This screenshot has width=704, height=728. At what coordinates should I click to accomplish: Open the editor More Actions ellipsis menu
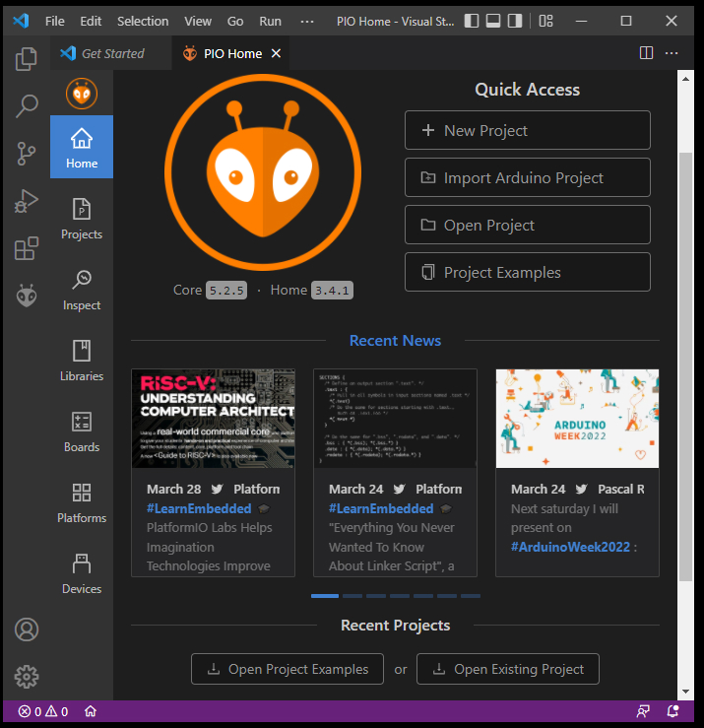pyautogui.click(x=672, y=53)
